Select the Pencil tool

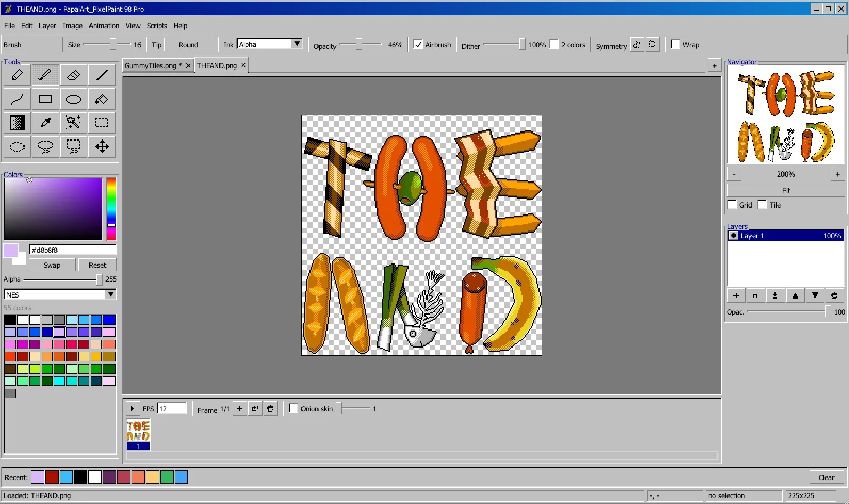pyautogui.click(x=17, y=75)
